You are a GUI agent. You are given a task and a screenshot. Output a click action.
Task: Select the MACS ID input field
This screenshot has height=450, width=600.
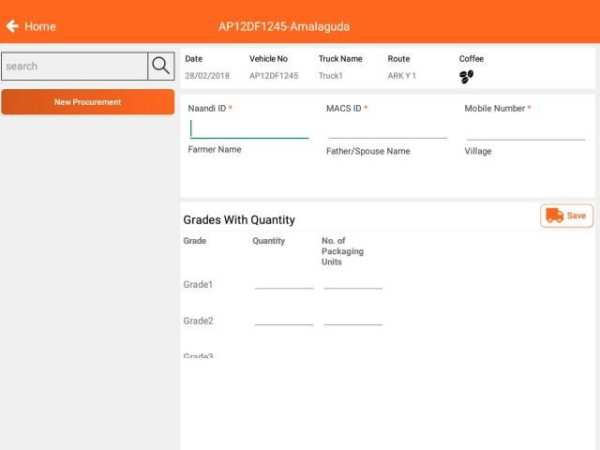[x=387, y=129]
